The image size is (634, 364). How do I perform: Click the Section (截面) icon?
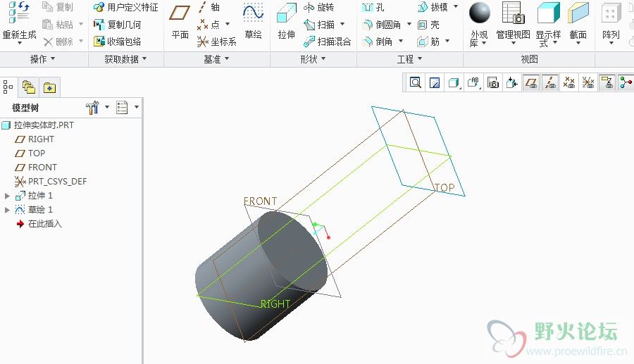[578, 13]
